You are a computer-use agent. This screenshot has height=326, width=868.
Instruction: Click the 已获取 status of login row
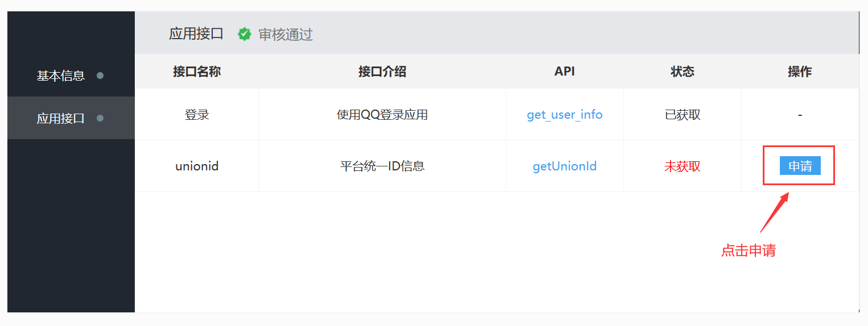coord(682,115)
